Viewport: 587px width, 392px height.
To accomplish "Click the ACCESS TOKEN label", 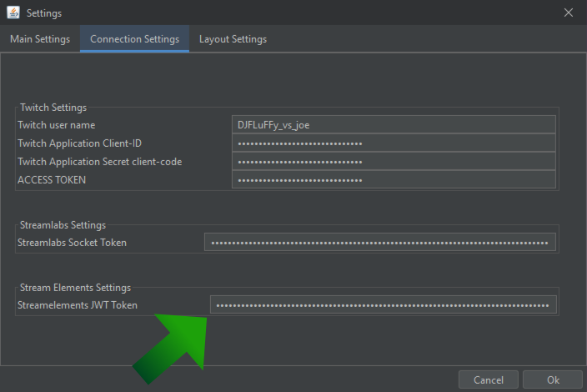I will 52,180.
